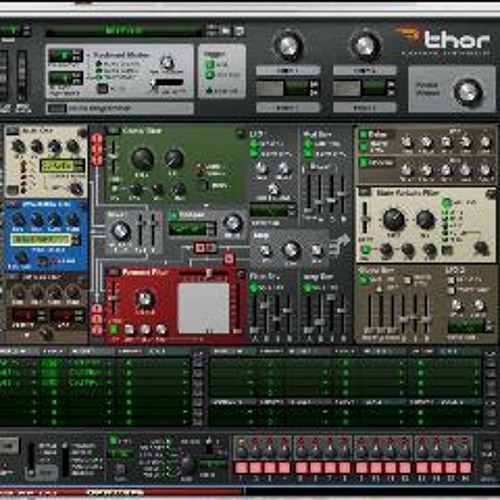Click the Master Volume knob
The width and height of the screenshot is (500, 500).
[468, 91]
